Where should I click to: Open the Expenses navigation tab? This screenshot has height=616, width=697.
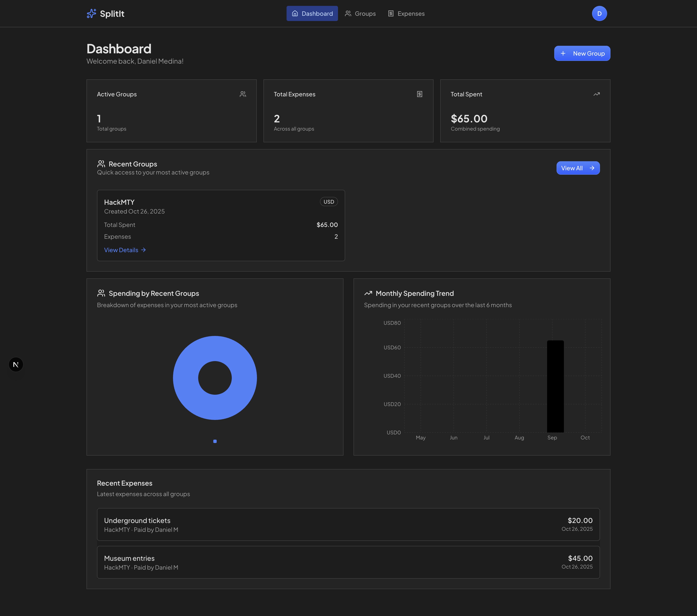click(x=406, y=14)
